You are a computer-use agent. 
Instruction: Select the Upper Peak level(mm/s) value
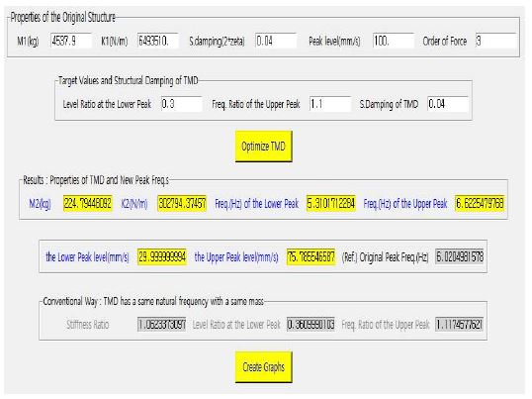(310, 256)
